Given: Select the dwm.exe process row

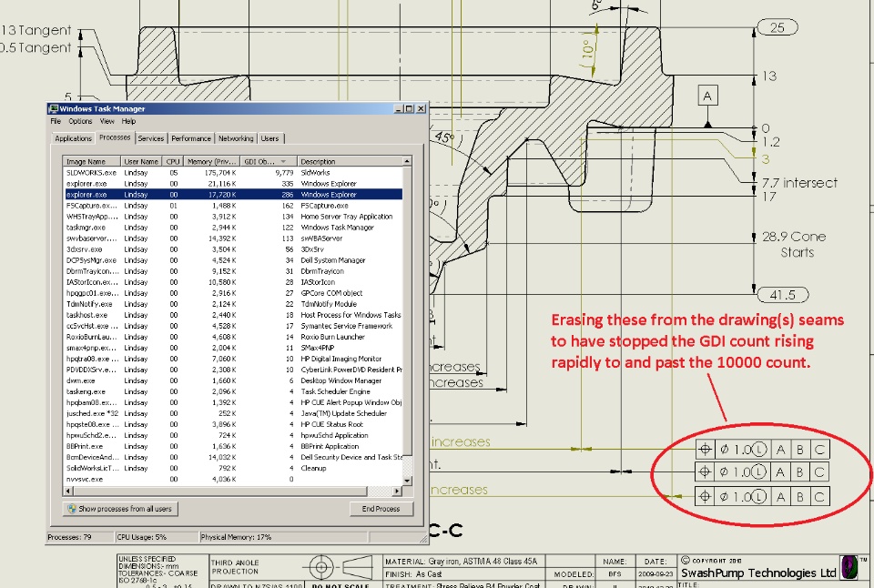Looking at the screenshot, I should (x=232, y=380).
